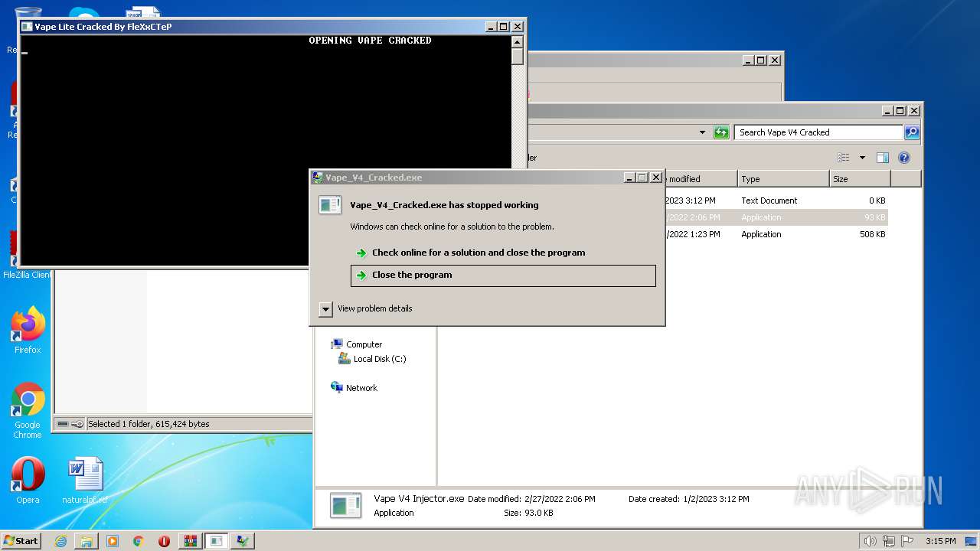This screenshot has width=980, height=551.
Task: Open the Opera desktop shortcut
Action: coord(28,481)
